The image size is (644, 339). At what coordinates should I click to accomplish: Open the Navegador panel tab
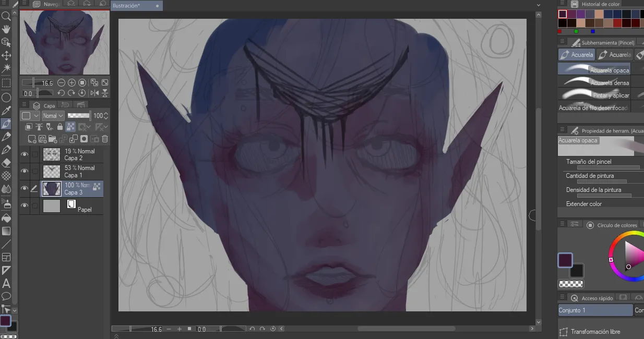[x=46, y=4]
